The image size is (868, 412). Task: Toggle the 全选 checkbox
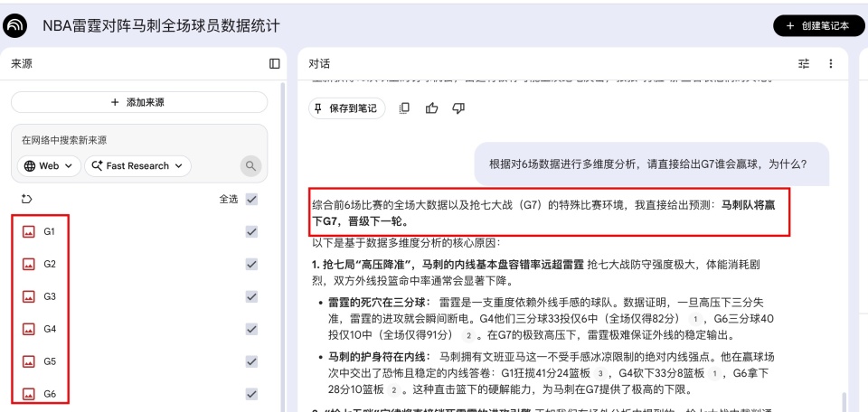click(252, 199)
